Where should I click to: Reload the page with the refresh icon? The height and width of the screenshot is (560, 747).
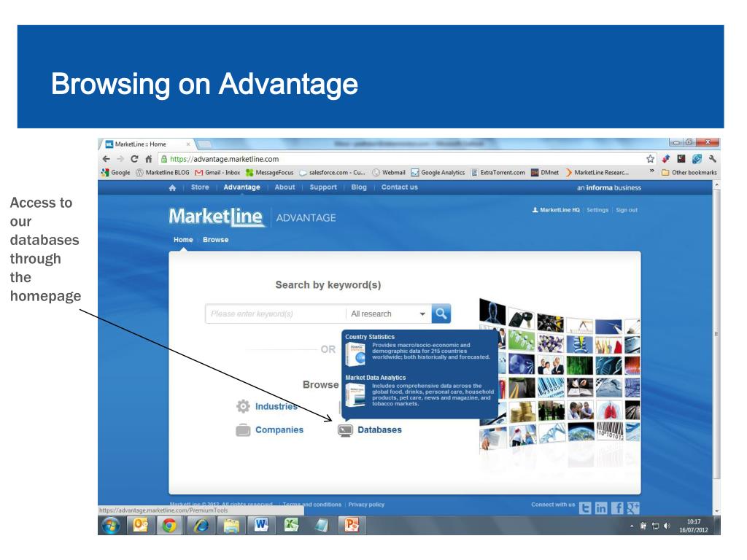pyautogui.click(x=134, y=159)
